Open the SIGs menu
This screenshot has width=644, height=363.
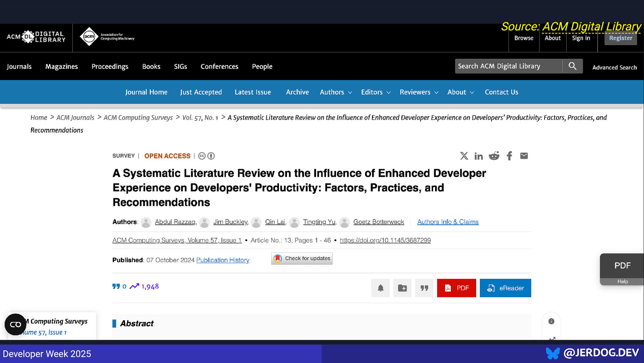(180, 66)
